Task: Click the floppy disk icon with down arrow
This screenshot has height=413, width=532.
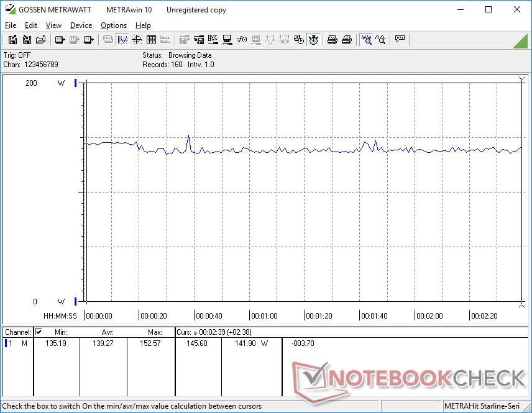Action: click(x=27, y=40)
